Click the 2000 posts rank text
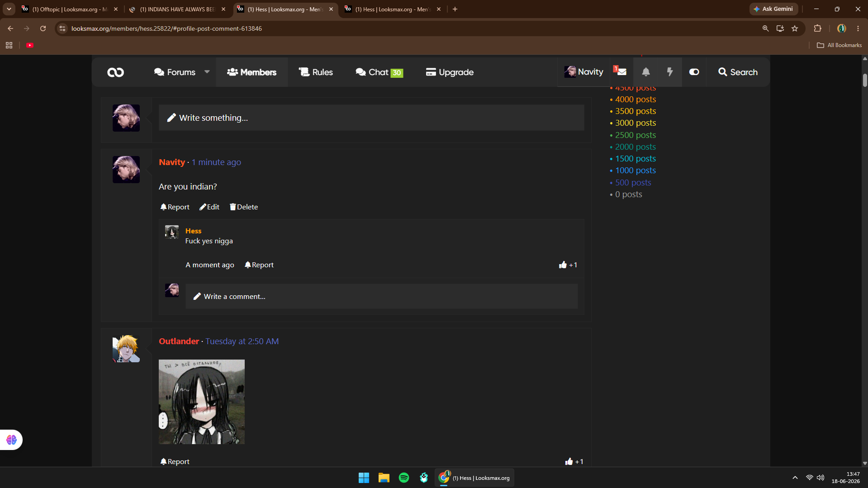The width and height of the screenshot is (868, 488). coord(636,147)
